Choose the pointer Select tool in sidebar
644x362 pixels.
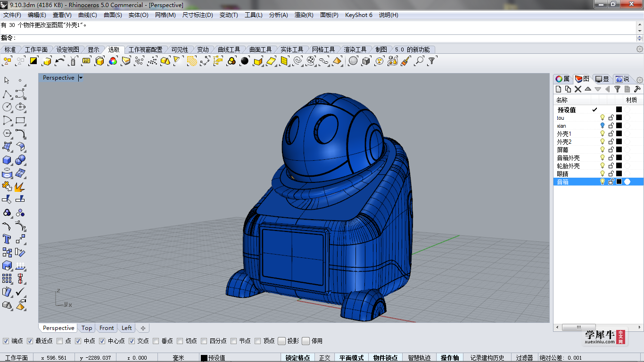pos(7,81)
